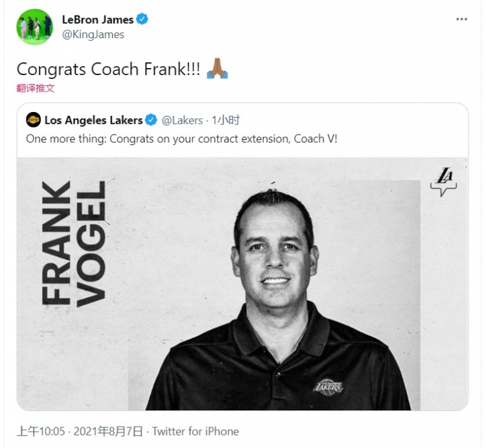Click the 翻译推文 translate tweet link

pyautogui.click(x=36, y=88)
